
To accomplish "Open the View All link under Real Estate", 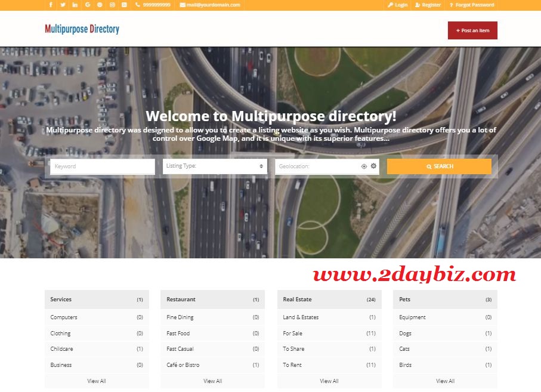I will tap(329, 380).
